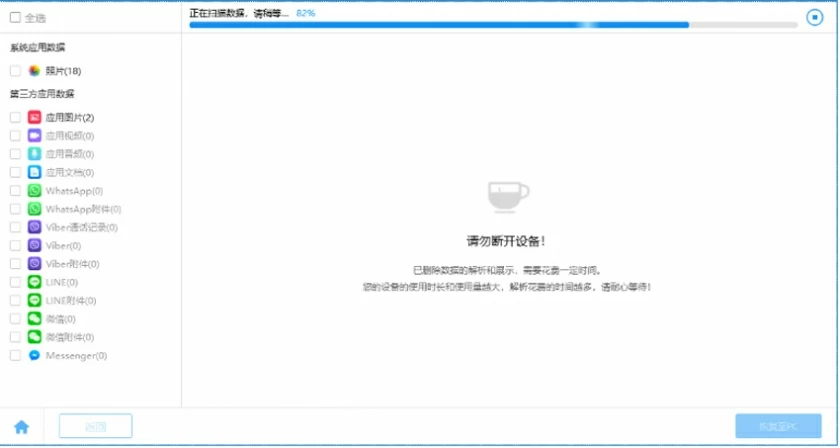
Task: Enable the 微信附件(0) checkbox
Action: click(x=15, y=337)
